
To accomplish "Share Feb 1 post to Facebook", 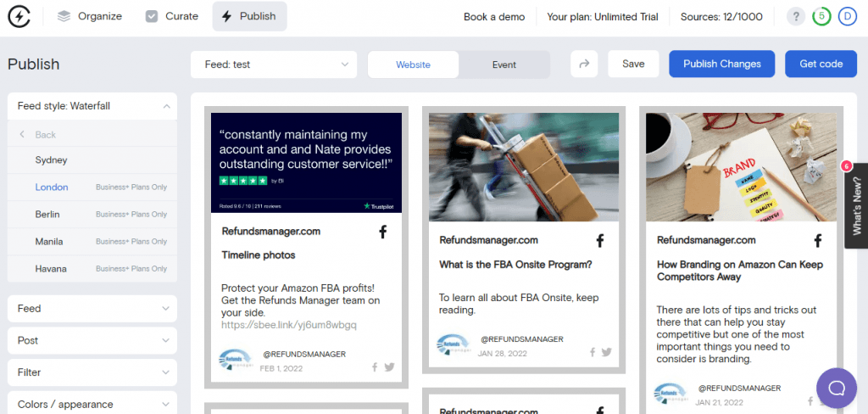I will (x=375, y=366).
